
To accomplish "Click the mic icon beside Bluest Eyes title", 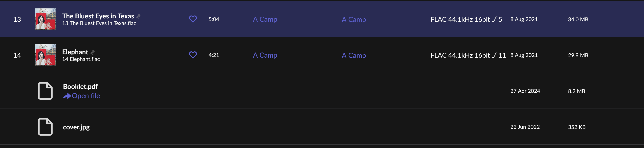I will 138,16.
